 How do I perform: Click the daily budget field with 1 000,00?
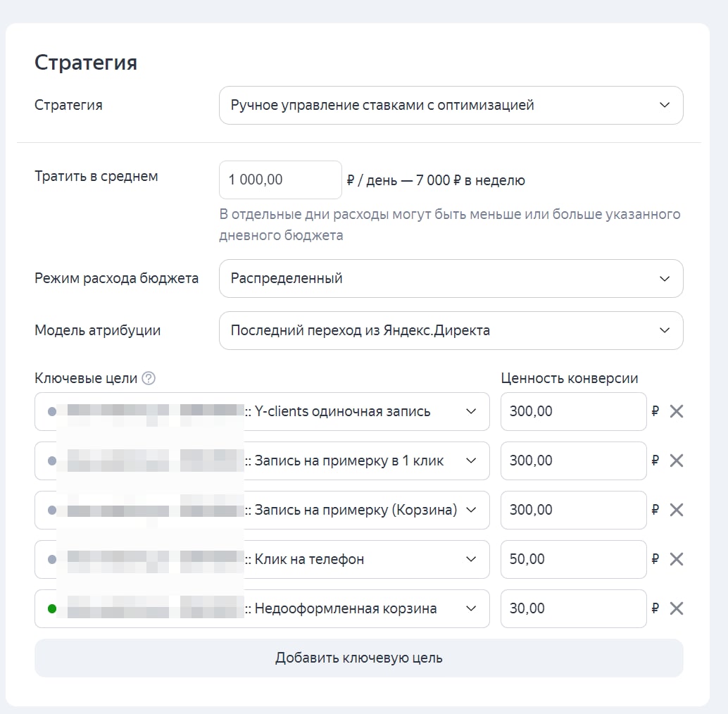(x=280, y=180)
